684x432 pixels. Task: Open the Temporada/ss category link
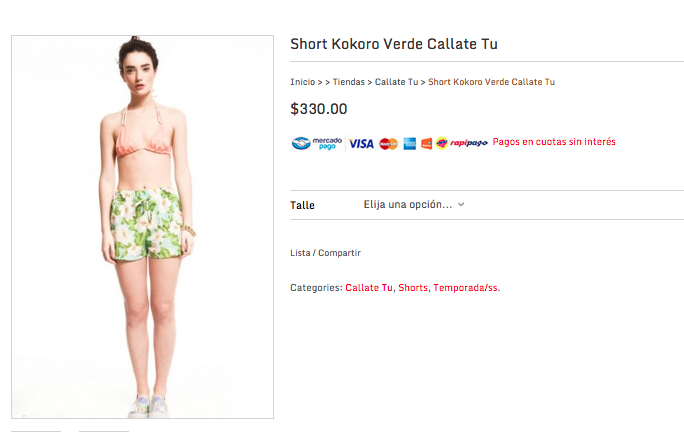tap(465, 288)
